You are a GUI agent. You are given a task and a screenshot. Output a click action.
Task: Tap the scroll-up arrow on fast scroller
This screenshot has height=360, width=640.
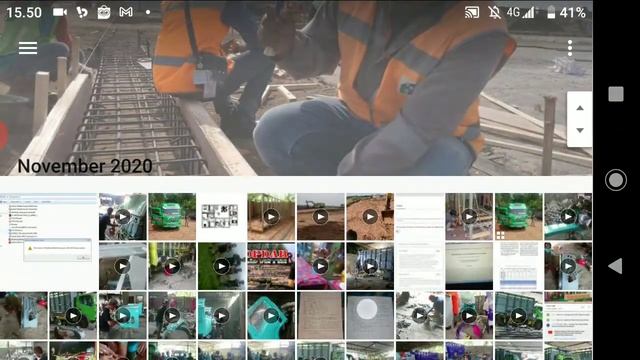click(x=580, y=108)
